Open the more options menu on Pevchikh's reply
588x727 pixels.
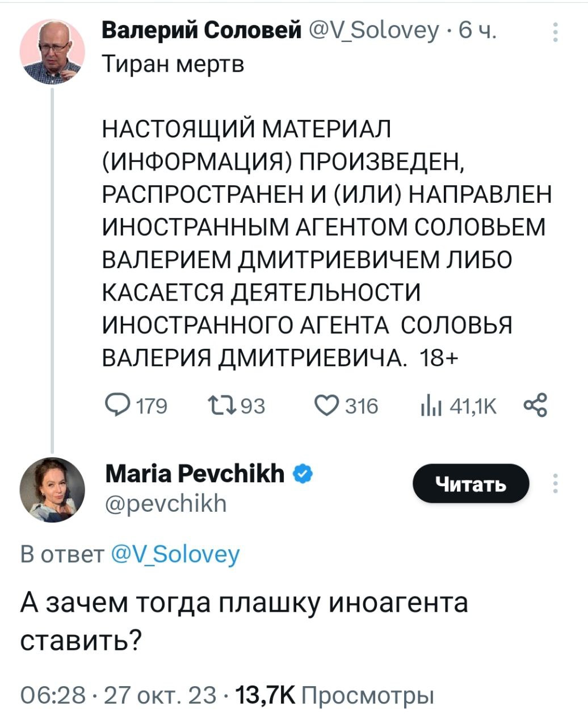[x=556, y=483]
